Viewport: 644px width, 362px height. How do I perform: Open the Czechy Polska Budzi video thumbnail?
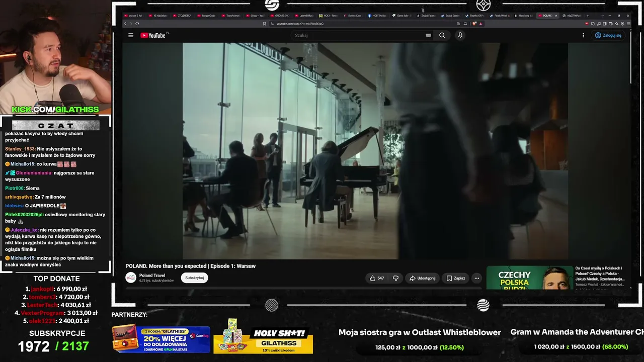(529, 278)
